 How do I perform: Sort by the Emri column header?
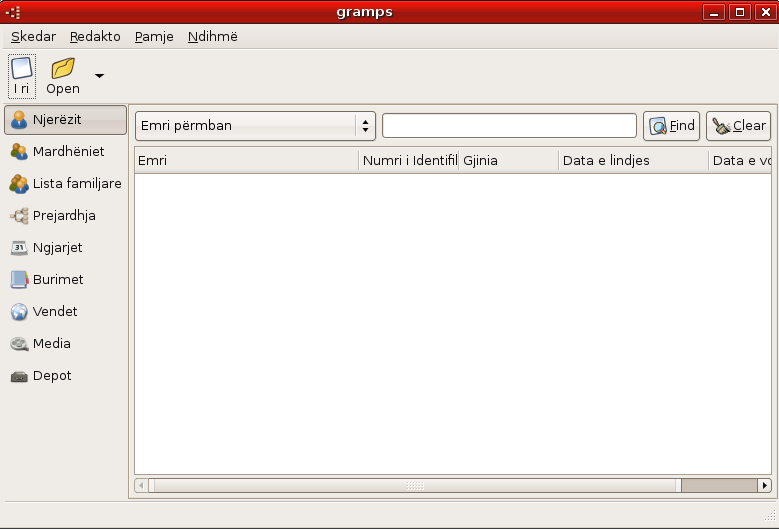click(x=246, y=160)
